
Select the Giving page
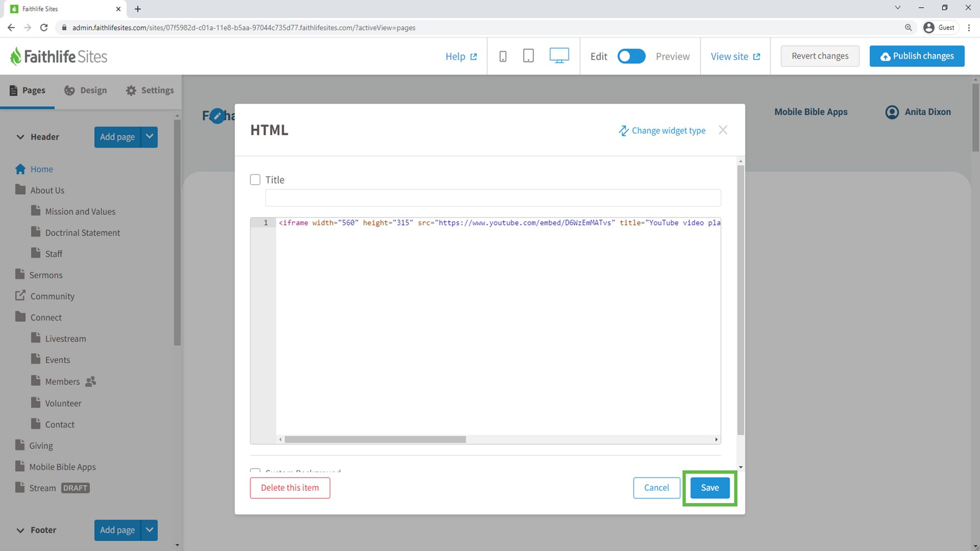[41, 446]
